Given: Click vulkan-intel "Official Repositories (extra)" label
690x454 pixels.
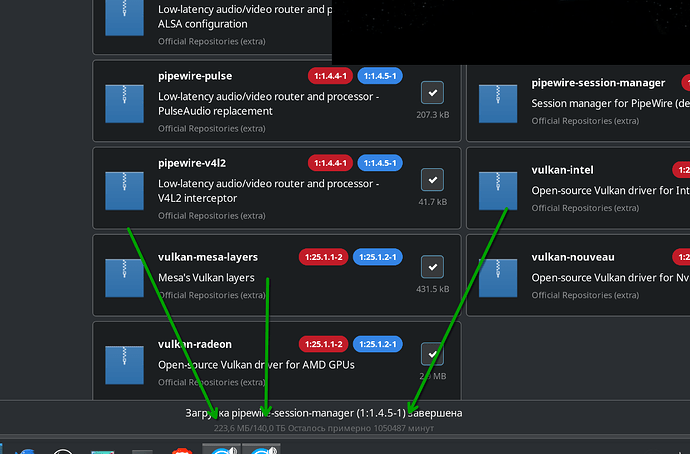Looking at the screenshot, I should click(x=585, y=208).
